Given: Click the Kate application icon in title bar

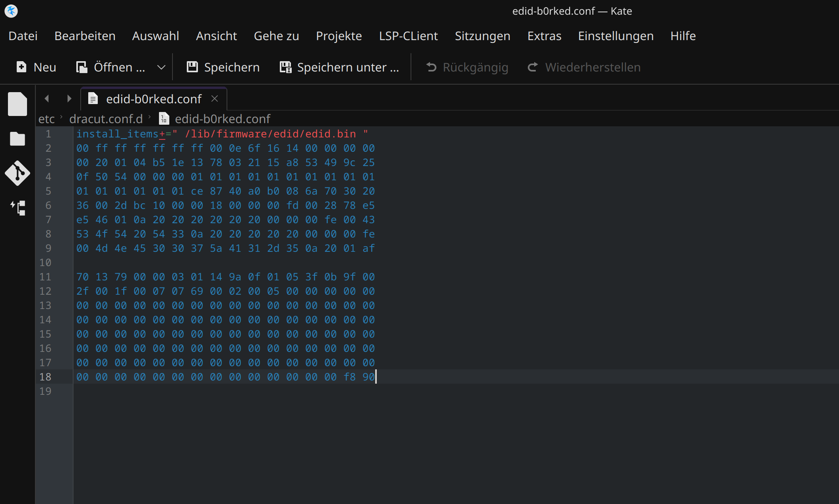Looking at the screenshot, I should tap(11, 11).
